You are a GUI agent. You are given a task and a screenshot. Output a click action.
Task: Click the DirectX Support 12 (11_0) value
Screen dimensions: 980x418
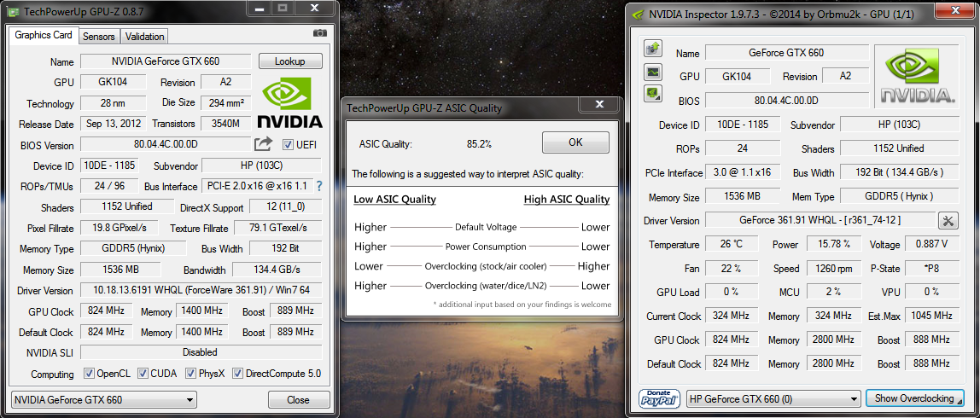click(286, 206)
